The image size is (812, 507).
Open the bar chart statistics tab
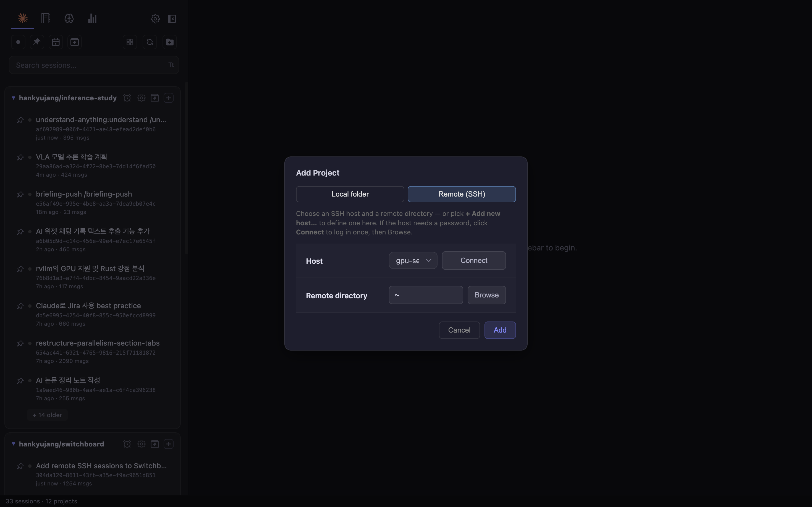point(92,18)
